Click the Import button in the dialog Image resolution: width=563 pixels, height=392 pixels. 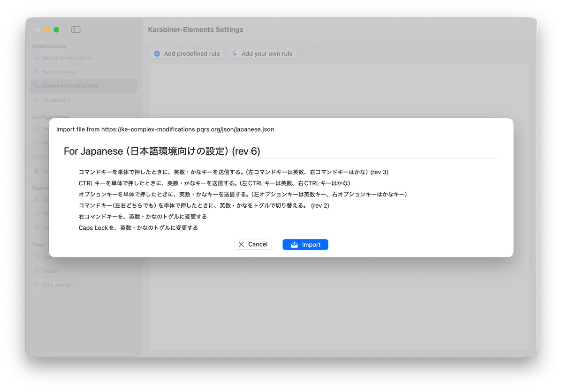point(305,244)
